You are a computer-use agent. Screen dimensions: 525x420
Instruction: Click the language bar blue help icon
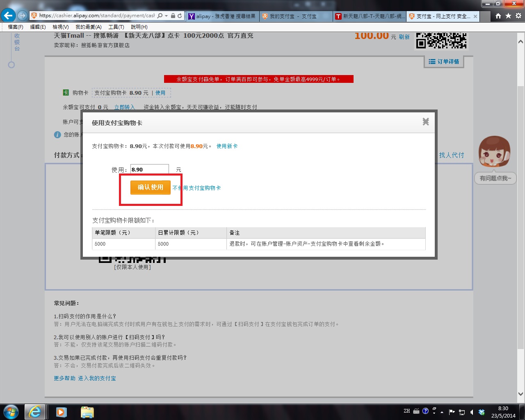425,411
